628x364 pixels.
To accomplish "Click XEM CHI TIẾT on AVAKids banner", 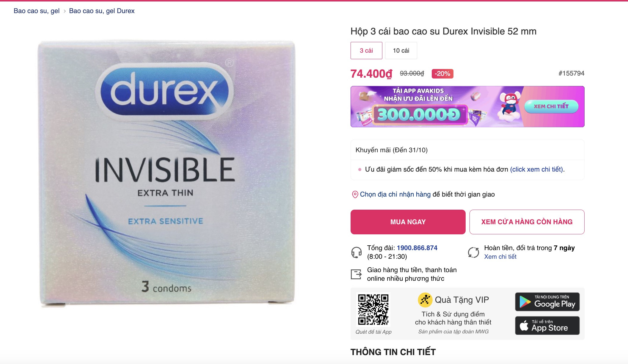I will (x=551, y=106).
